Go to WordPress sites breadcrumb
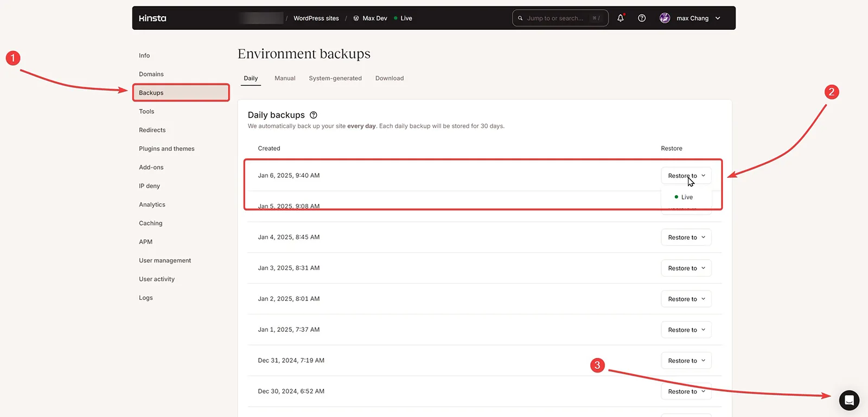Screen dimensions: 868x417 coord(316,18)
